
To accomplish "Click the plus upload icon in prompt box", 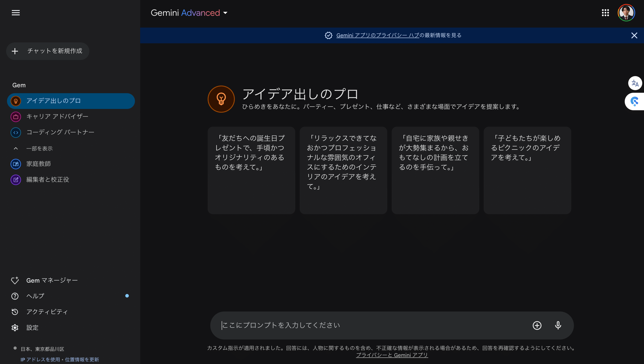I will point(537,325).
